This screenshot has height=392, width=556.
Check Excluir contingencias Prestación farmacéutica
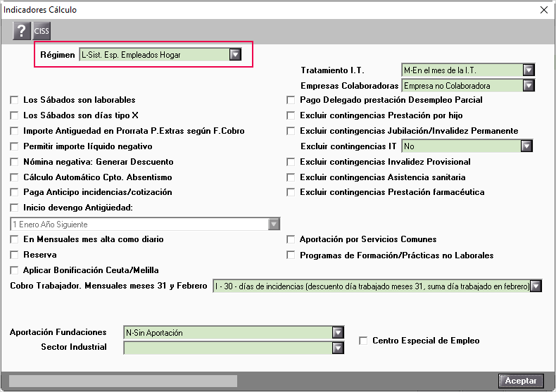click(291, 192)
